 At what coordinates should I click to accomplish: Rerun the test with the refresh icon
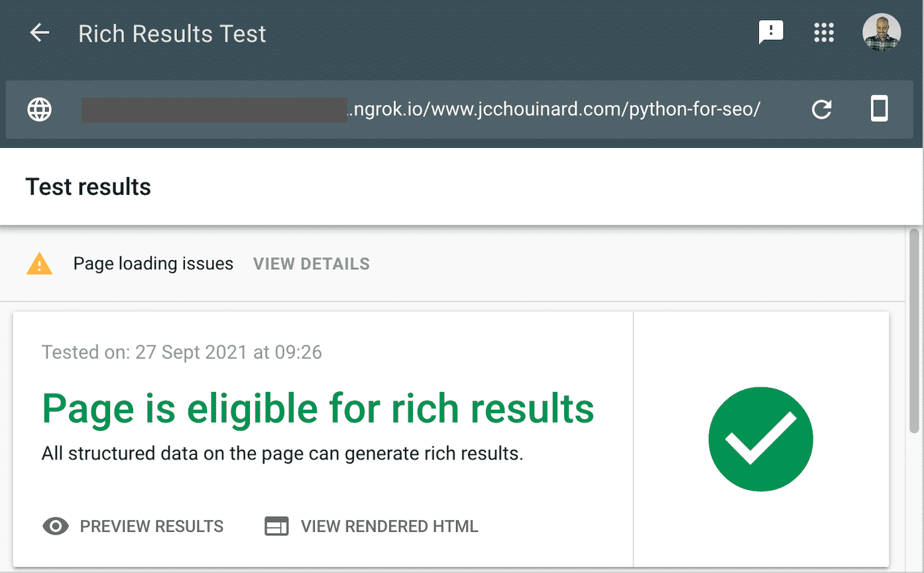822,109
